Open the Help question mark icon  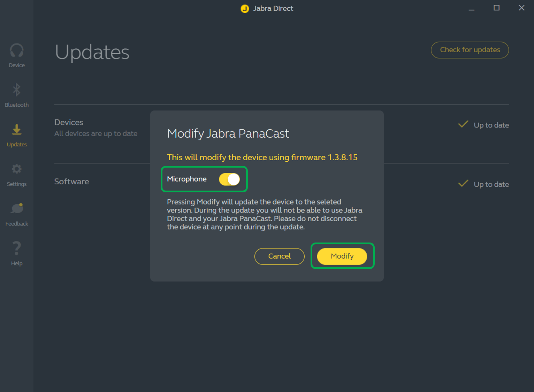(17, 248)
